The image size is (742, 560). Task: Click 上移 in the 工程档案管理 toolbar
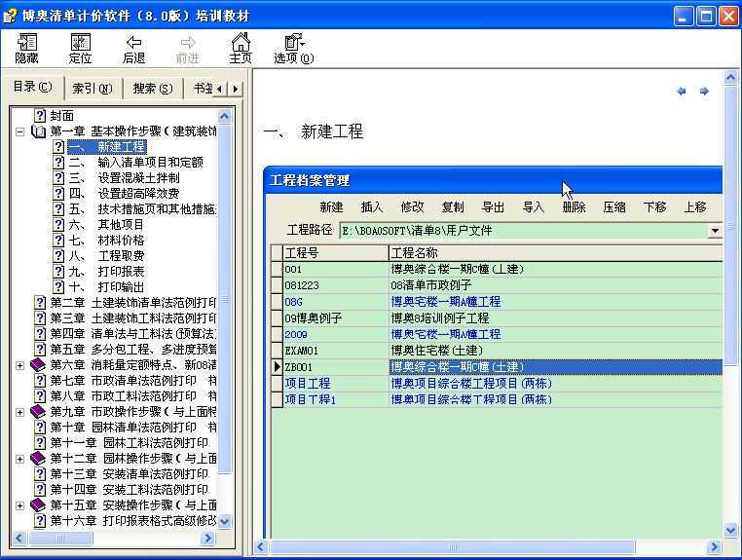tap(695, 206)
